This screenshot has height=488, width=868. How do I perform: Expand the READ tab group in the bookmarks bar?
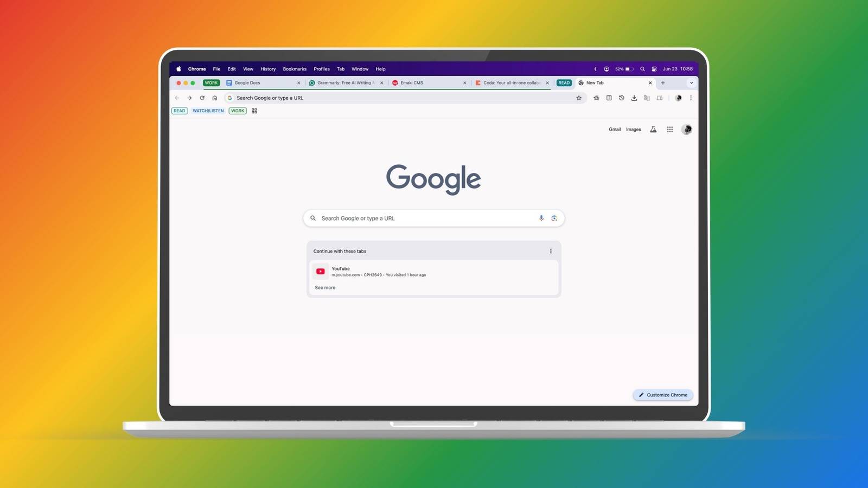(179, 111)
